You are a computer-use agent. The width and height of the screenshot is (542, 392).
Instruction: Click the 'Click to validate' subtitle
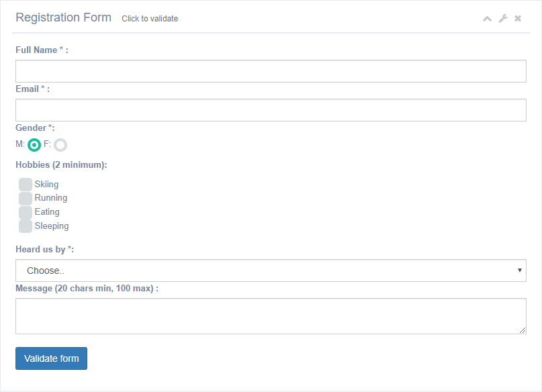150,19
